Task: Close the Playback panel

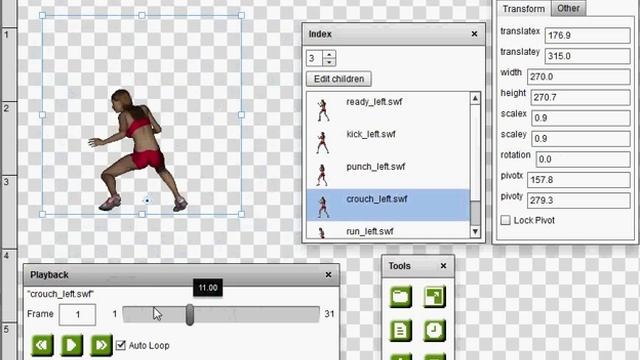Action: coord(328,275)
